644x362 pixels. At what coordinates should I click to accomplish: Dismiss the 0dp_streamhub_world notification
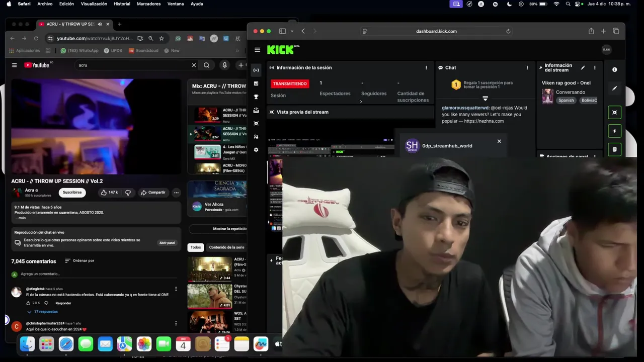coord(499,141)
